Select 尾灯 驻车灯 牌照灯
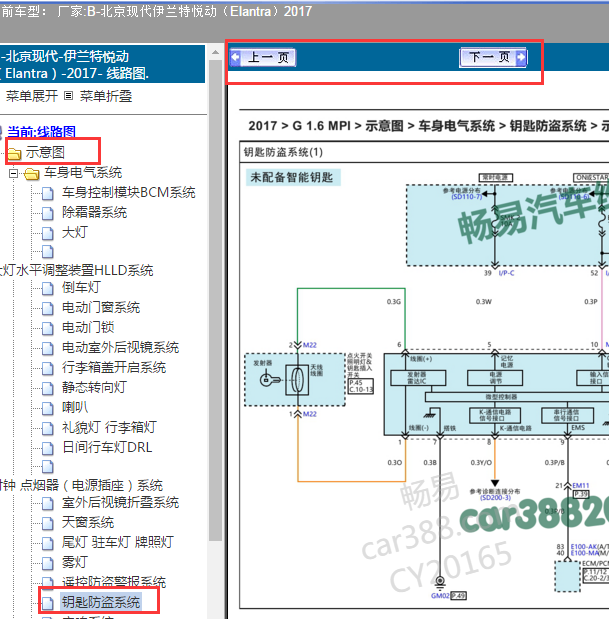Screen dimensions: 609x619 [x=118, y=542]
